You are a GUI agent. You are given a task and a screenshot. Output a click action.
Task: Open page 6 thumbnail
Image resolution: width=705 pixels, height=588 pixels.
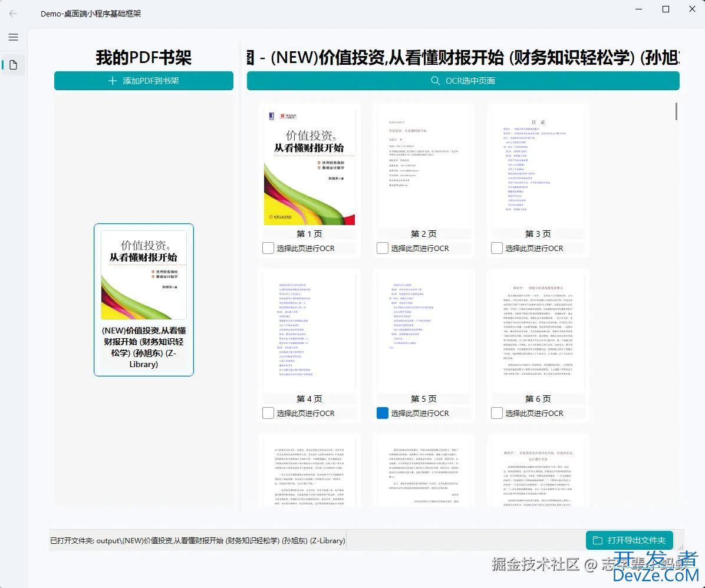(538, 332)
